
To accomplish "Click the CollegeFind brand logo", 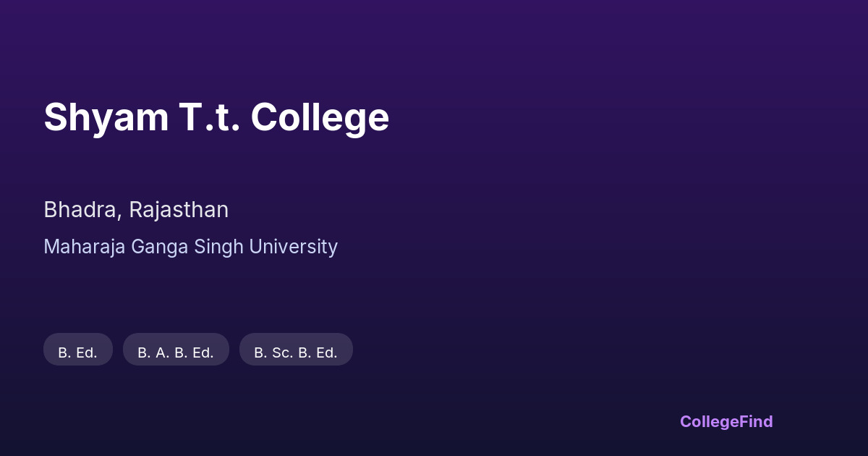I will (x=726, y=421).
